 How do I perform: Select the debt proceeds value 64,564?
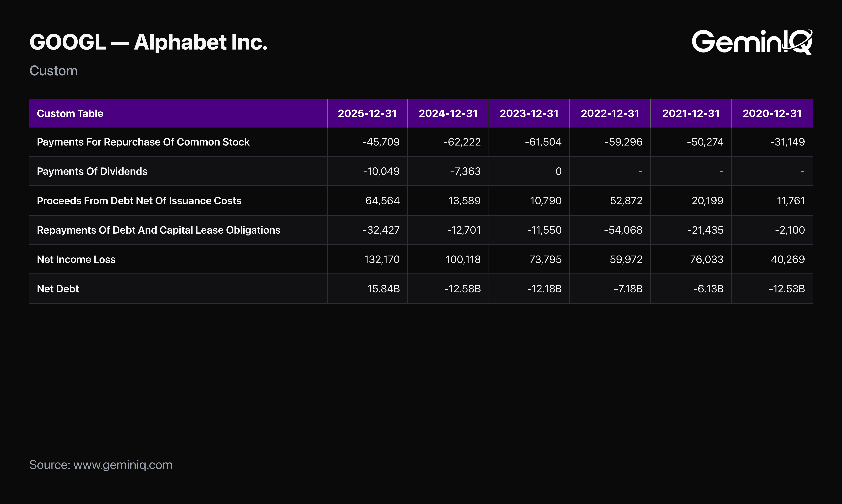[x=383, y=201]
